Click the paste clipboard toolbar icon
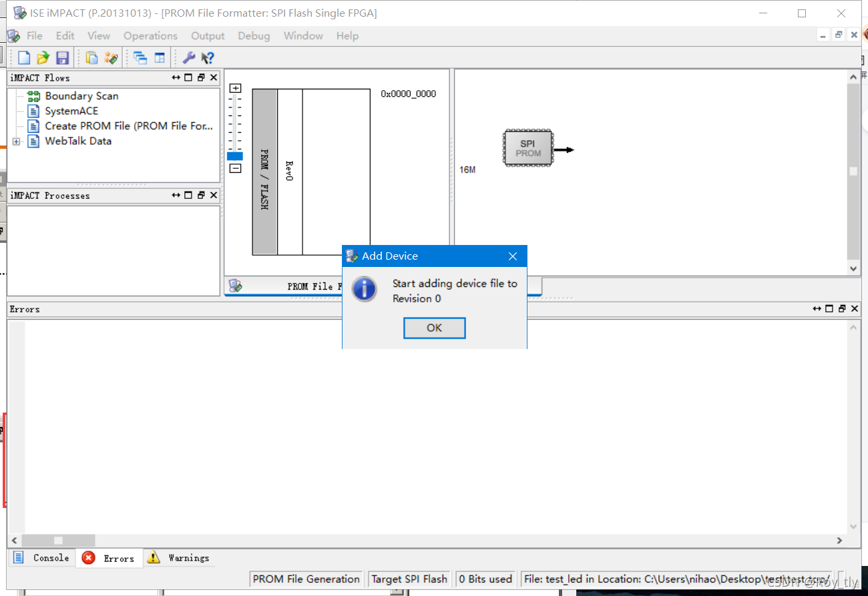 (x=91, y=58)
